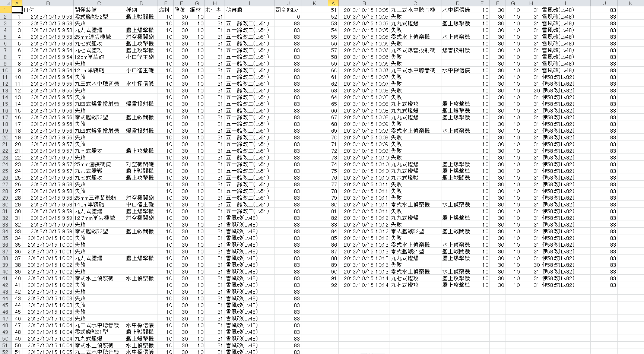Click row header 41
Screen dimensions: 644x354
[x=6, y=278]
